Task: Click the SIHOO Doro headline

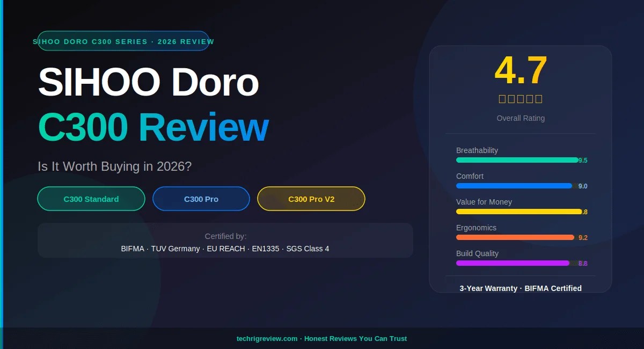Action: tap(149, 83)
